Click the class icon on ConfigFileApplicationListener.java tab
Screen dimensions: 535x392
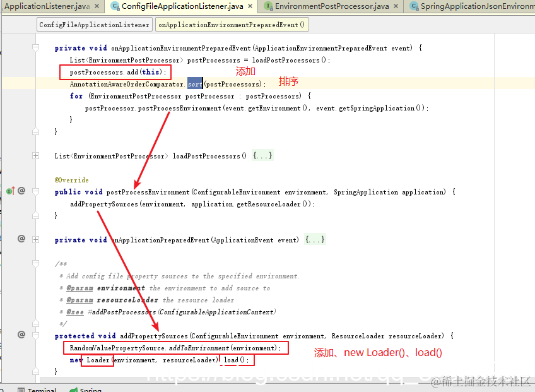115,6
